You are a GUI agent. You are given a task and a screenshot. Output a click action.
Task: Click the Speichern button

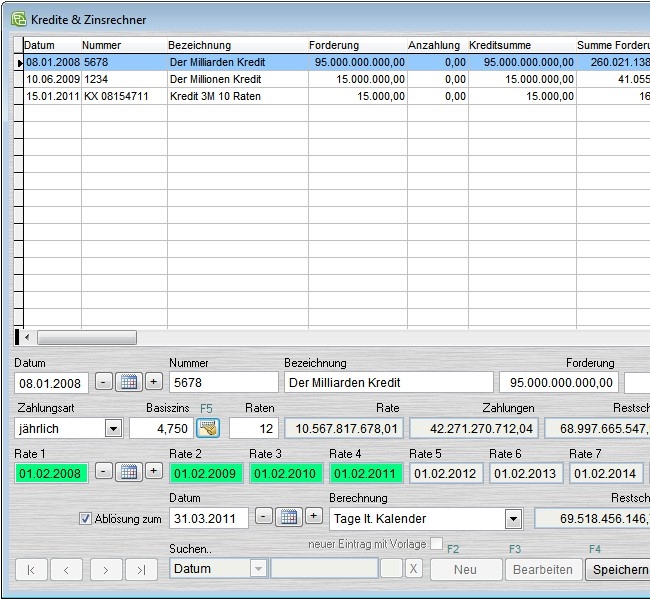(x=618, y=569)
